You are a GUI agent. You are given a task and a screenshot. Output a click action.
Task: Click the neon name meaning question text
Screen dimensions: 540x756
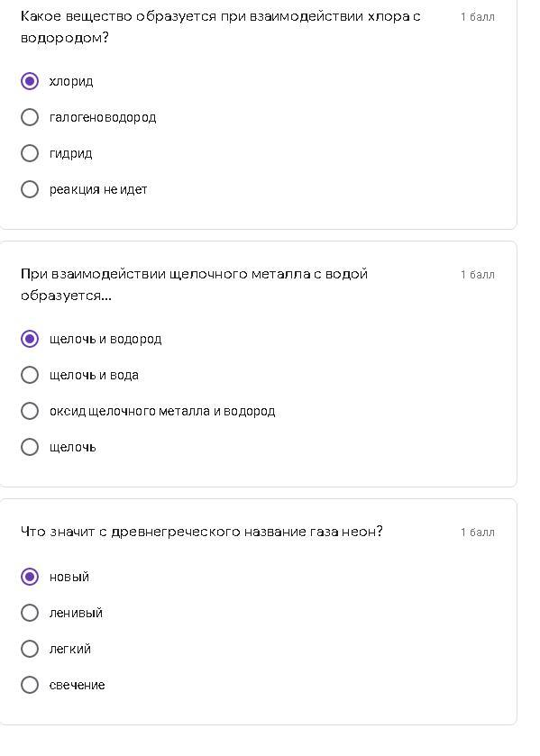point(202,532)
